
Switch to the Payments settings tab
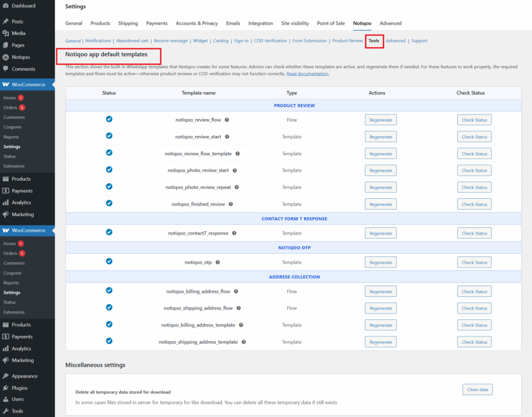(156, 23)
